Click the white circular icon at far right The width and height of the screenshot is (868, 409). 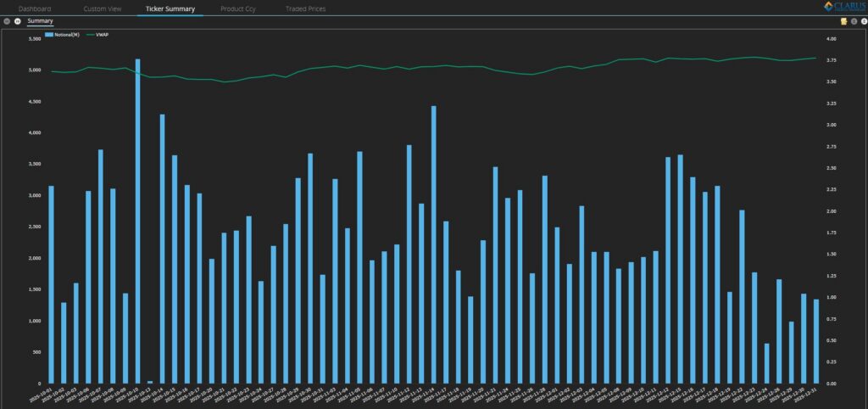tap(862, 20)
